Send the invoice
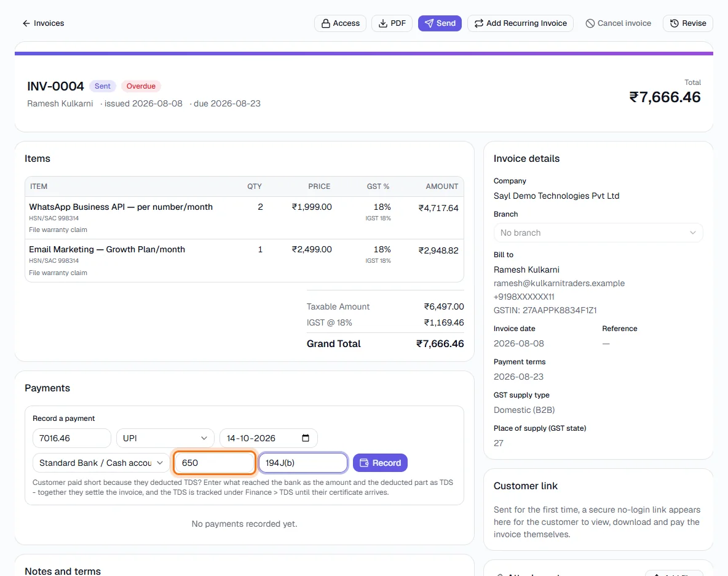The width and height of the screenshot is (728, 576). click(x=440, y=23)
